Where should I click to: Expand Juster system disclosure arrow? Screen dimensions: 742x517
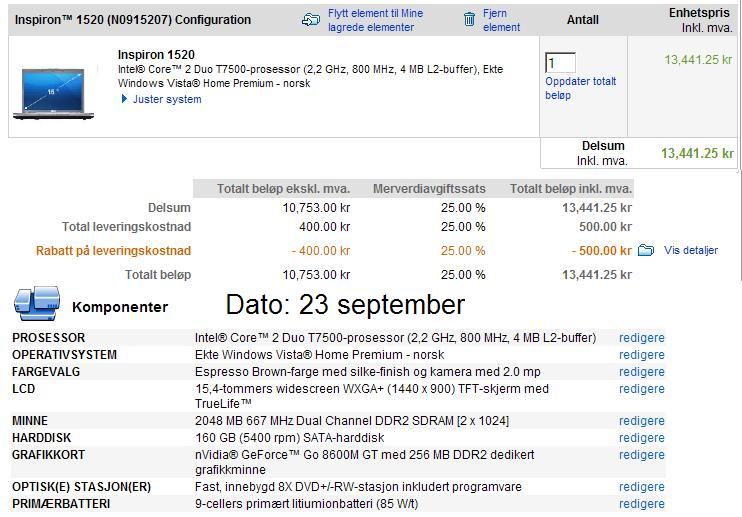coord(124,99)
